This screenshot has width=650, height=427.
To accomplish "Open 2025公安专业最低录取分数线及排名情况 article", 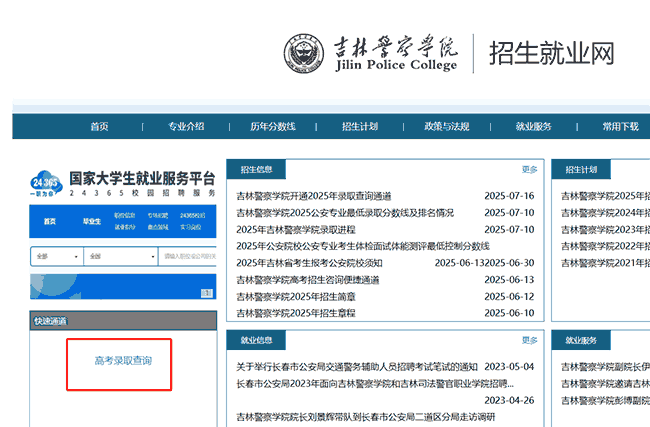I will coord(345,213).
